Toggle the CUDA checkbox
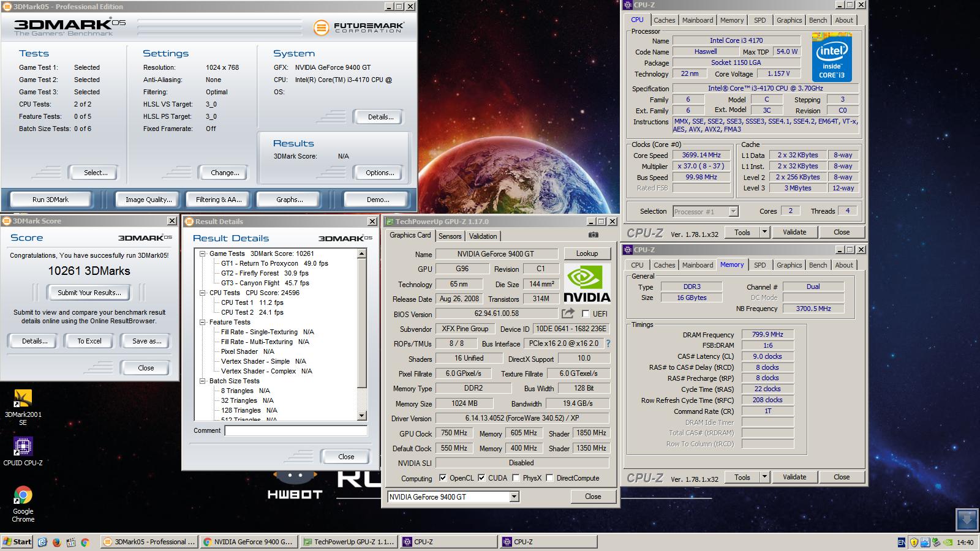The height and width of the screenshot is (551, 980). click(x=481, y=478)
